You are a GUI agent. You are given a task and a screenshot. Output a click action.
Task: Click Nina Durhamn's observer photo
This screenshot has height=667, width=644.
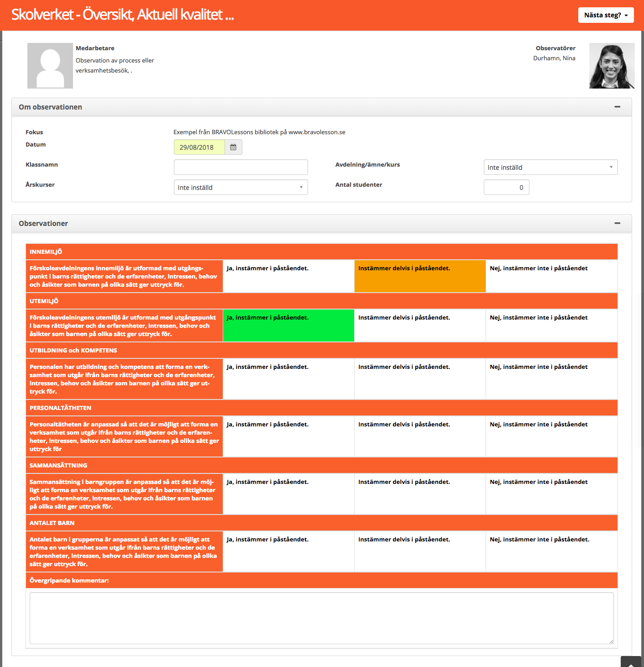pos(612,66)
